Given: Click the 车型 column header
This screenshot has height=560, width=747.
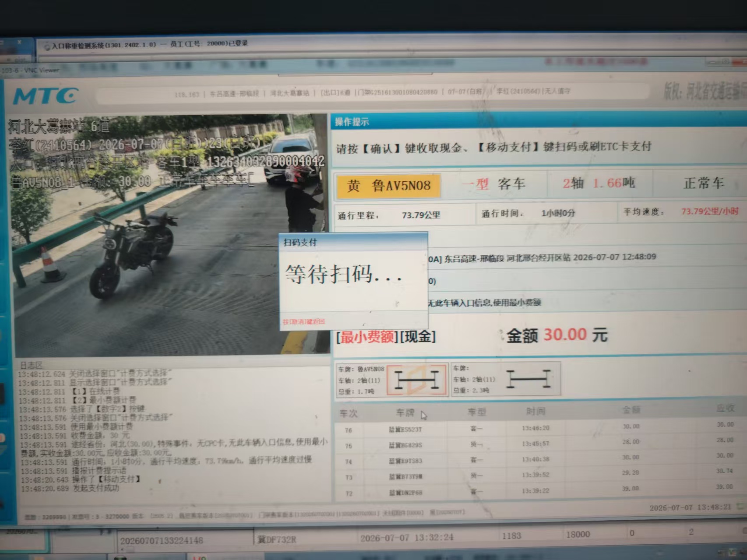Looking at the screenshot, I should (x=477, y=412).
